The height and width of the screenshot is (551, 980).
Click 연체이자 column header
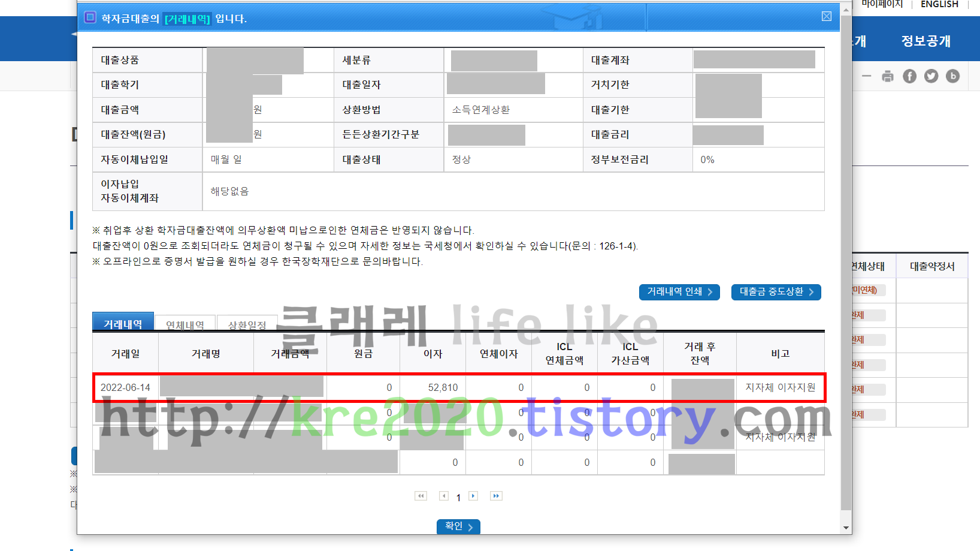tap(498, 354)
